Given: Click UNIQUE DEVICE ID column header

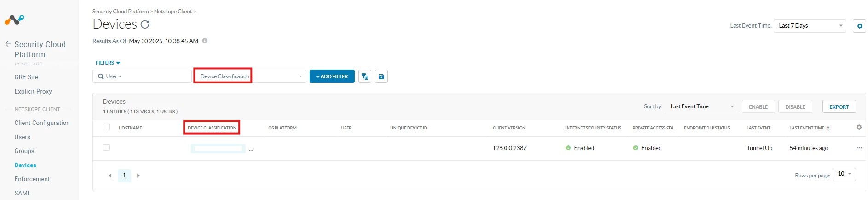Looking at the screenshot, I should tap(408, 128).
